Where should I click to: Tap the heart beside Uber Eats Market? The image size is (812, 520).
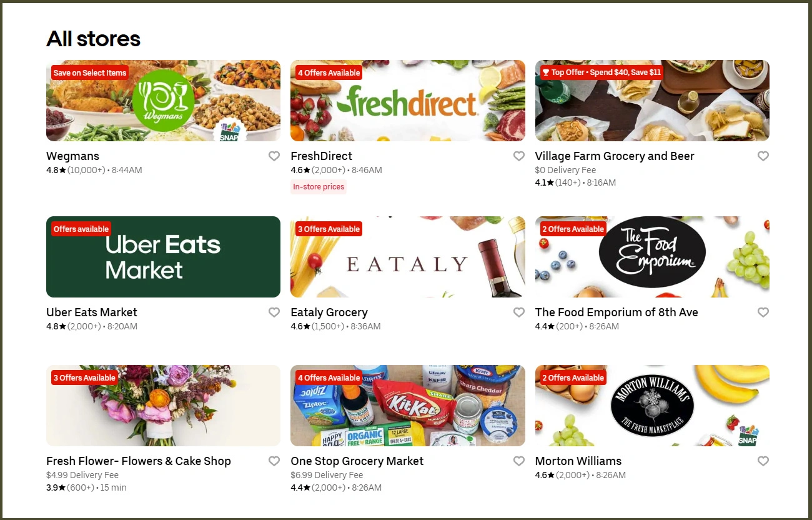pyautogui.click(x=274, y=312)
